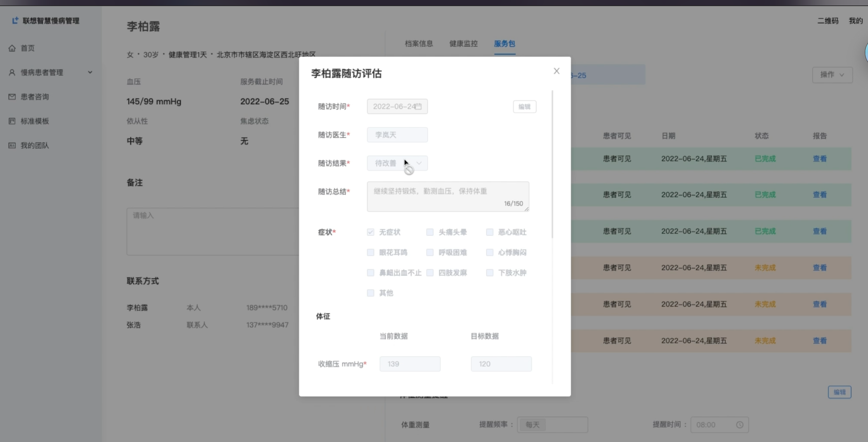868x442 pixels.
Task: Open 我的团队 in the sidebar
Action: (x=35, y=146)
